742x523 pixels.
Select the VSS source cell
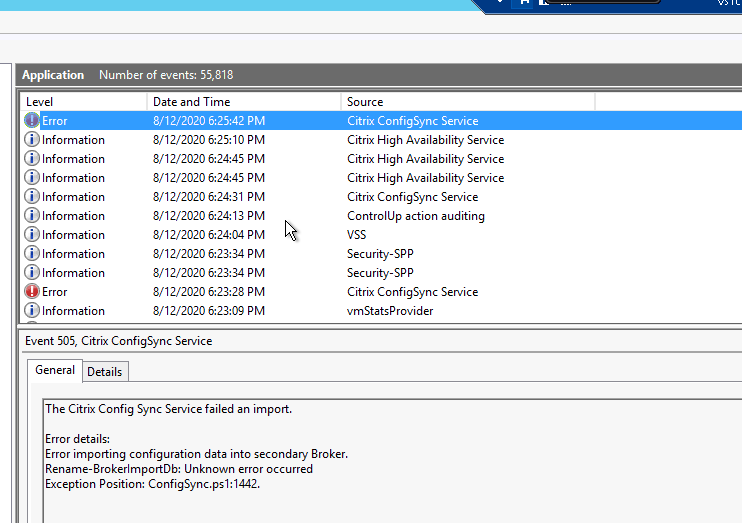(x=356, y=235)
